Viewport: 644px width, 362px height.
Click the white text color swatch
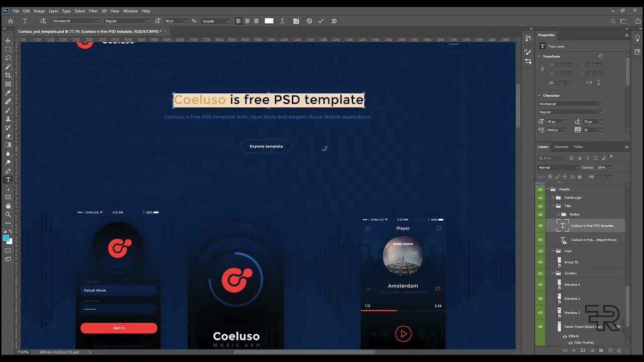pos(269,21)
